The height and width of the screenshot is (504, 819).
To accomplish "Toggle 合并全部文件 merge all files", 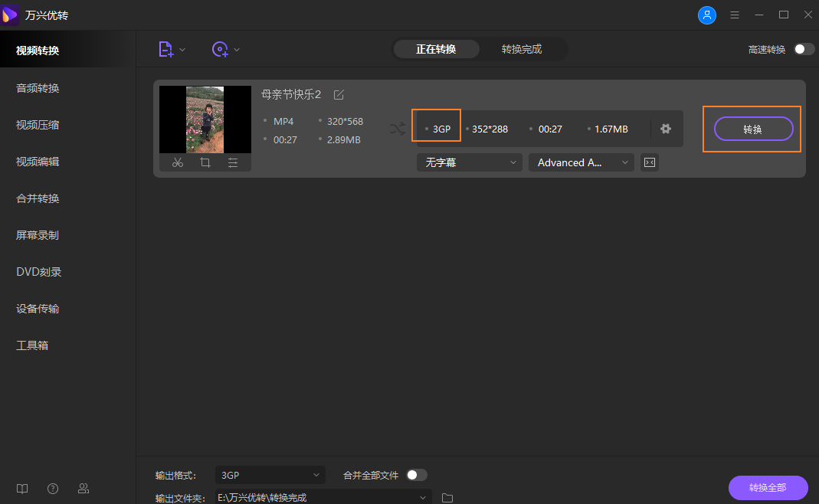I will (417, 475).
